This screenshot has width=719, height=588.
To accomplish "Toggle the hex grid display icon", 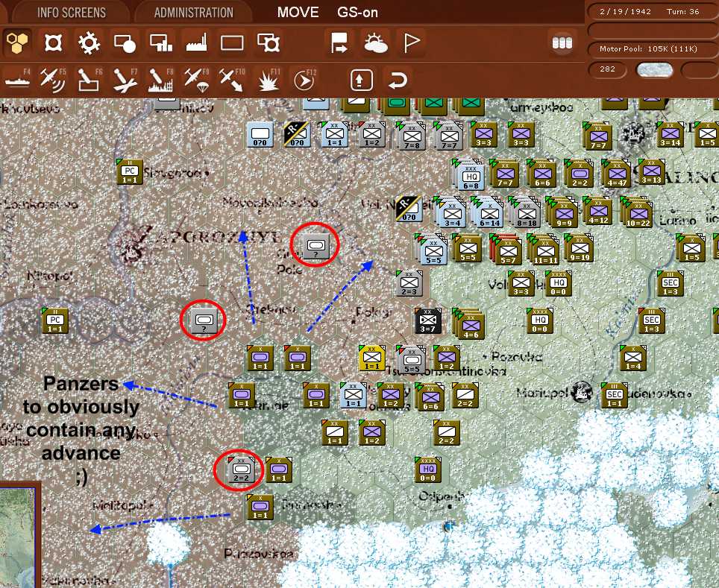I will [x=17, y=43].
